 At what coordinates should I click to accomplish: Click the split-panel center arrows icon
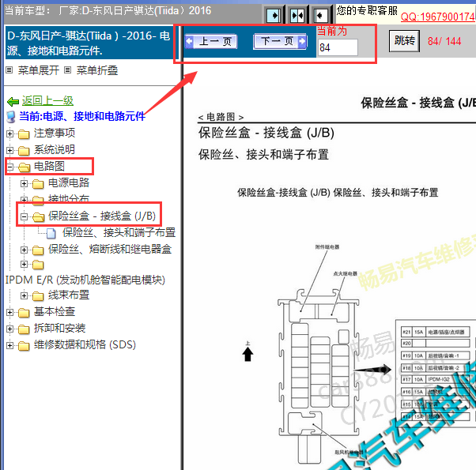click(297, 15)
